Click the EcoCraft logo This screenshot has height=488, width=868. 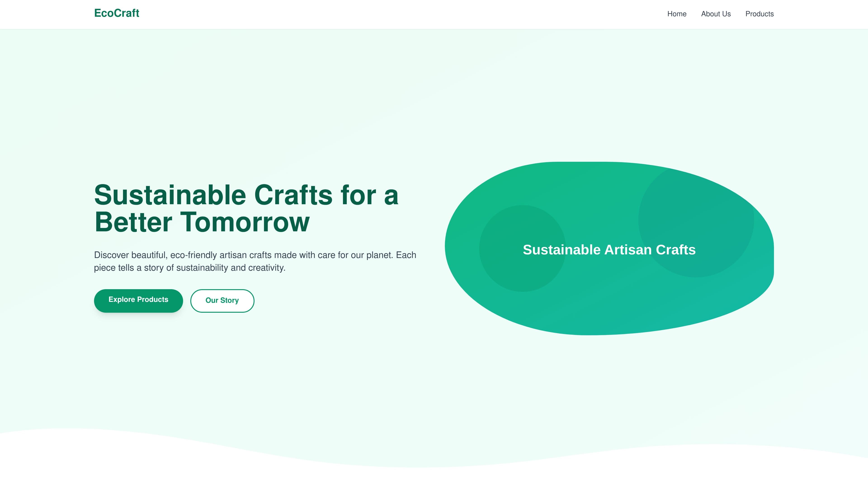pos(117,13)
